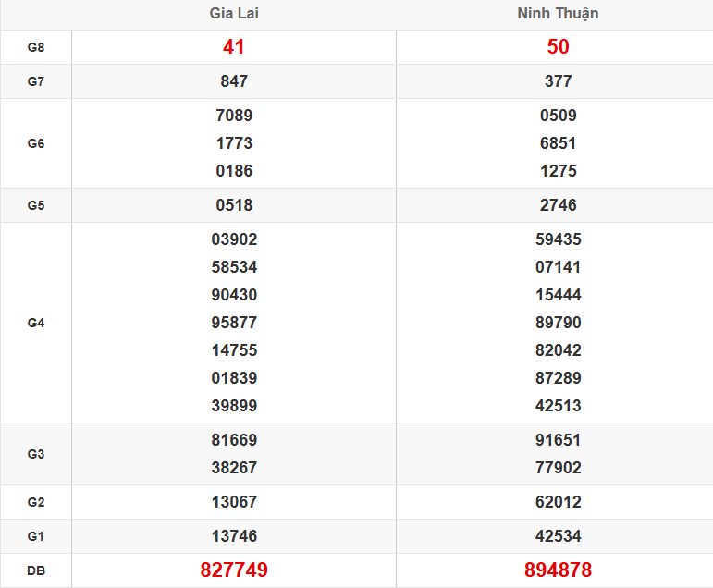Click the G4 number 39899
This screenshot has width=713, height=588.
point(234,406)
